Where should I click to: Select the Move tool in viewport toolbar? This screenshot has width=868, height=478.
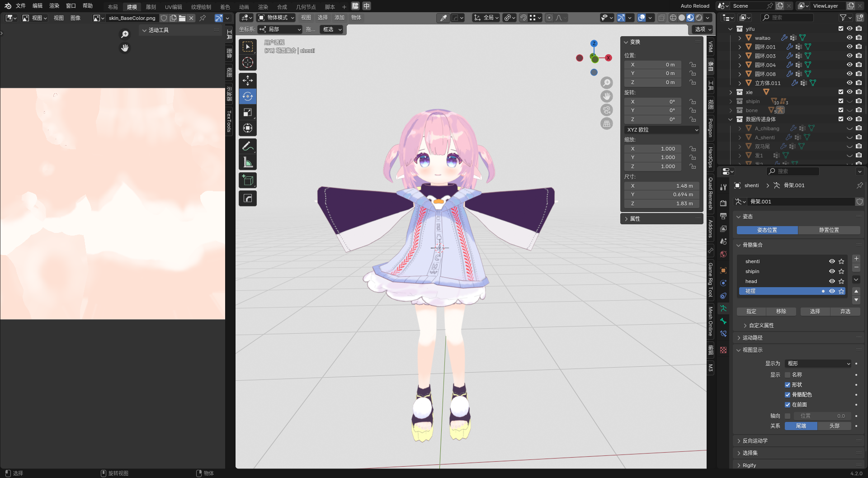247,80
